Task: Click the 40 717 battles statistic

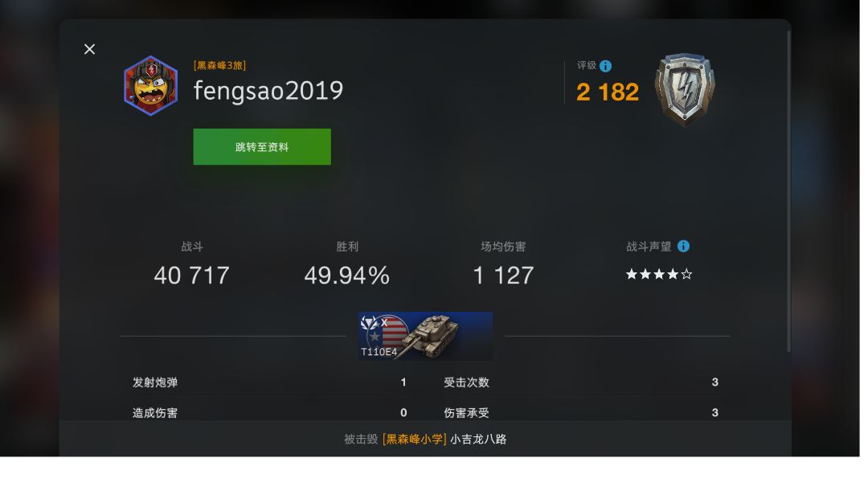Action: click(x=191, y=276)
